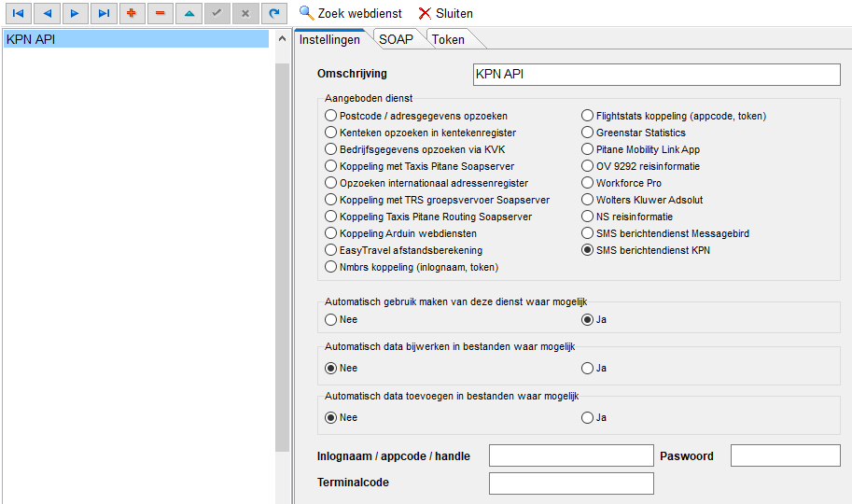852x504 pixels.
Task: Select KPN API in the list
Action: 136,39
